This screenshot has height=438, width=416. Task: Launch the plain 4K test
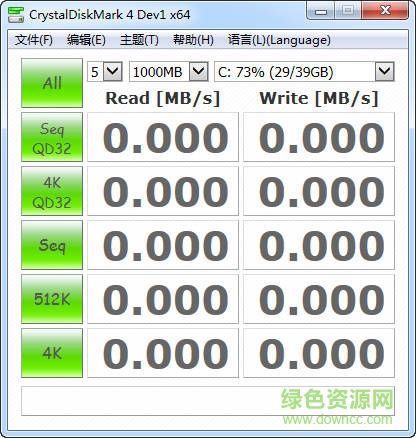pos(52,353)
